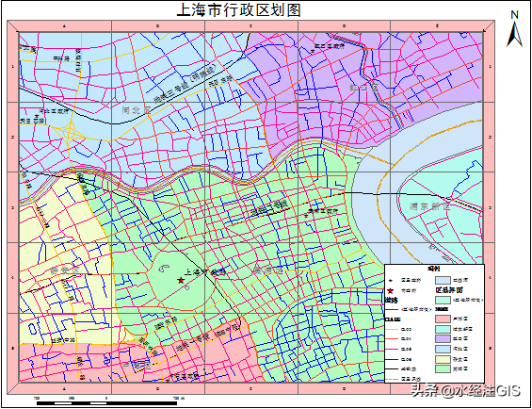The width and height of the screenshot is (532, 409).
Task: Click the blue road line symbol in legend
Action: pos(392,359)
